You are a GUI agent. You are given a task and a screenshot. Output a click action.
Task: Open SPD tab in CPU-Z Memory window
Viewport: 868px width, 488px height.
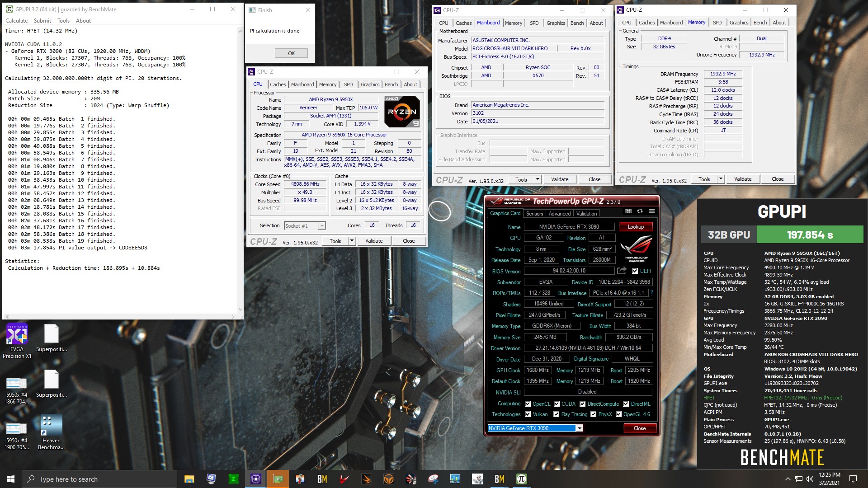point(717,23)
